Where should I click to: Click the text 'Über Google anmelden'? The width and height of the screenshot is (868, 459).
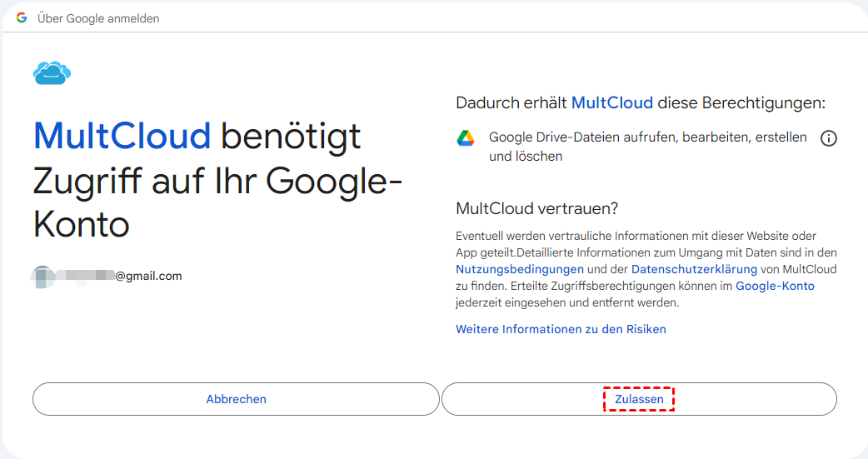point(98,18)
